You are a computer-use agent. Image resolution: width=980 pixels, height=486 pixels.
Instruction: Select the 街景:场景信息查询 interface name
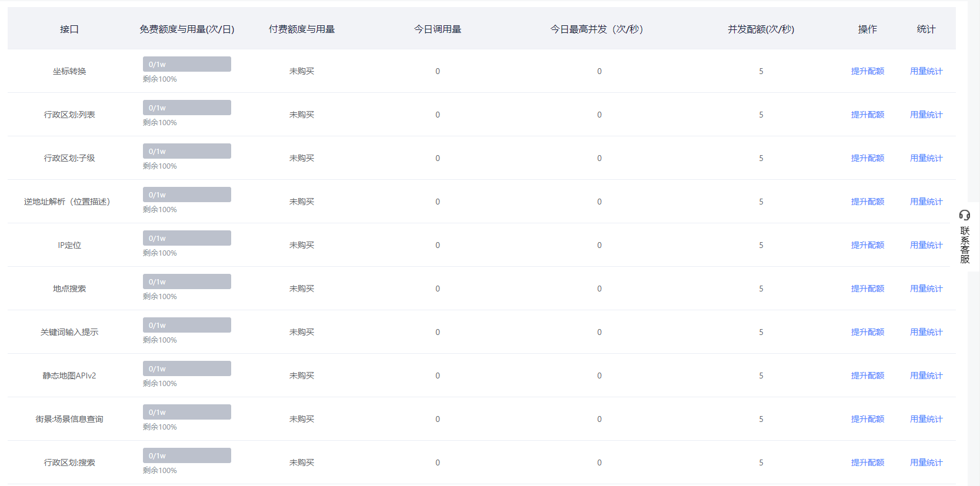coord(69,419)
